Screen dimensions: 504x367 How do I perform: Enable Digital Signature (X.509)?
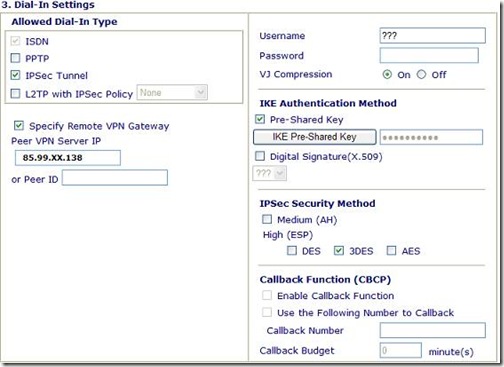pyautogui.click(x=260, y=156)
